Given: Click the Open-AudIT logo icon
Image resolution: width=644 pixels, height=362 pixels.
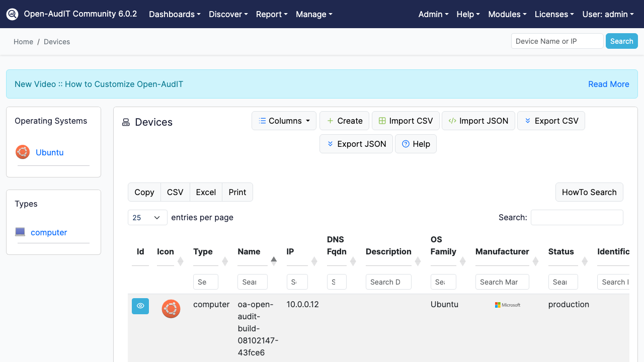Looking at the screenshot, I should 13,14.
